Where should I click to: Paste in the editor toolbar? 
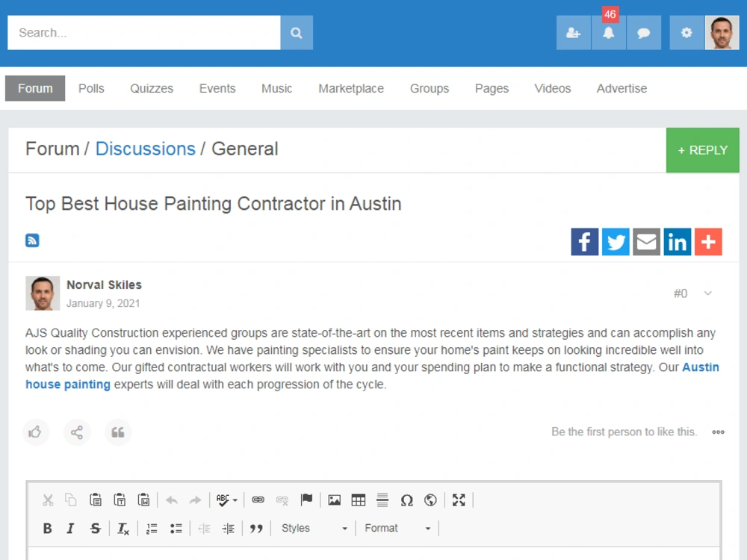point(96,500)
